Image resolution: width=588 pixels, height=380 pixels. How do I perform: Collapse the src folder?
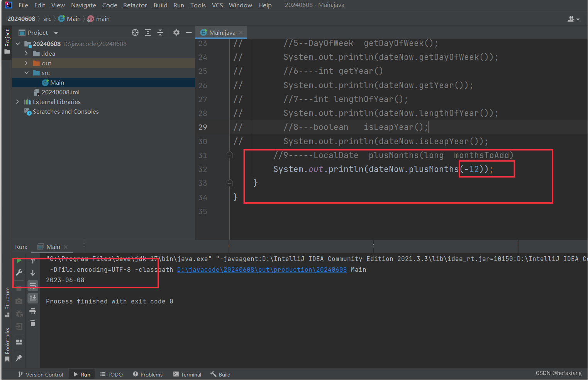click(26, 73)
